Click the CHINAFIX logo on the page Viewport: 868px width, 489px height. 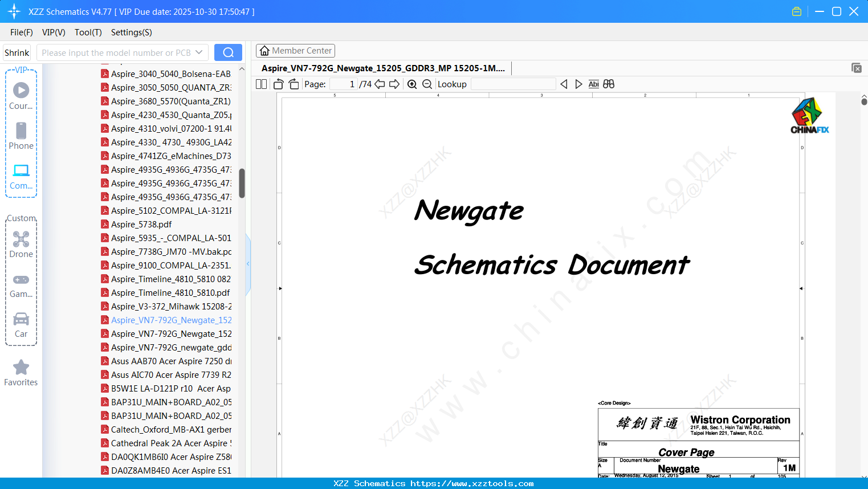tap(809, 116)
